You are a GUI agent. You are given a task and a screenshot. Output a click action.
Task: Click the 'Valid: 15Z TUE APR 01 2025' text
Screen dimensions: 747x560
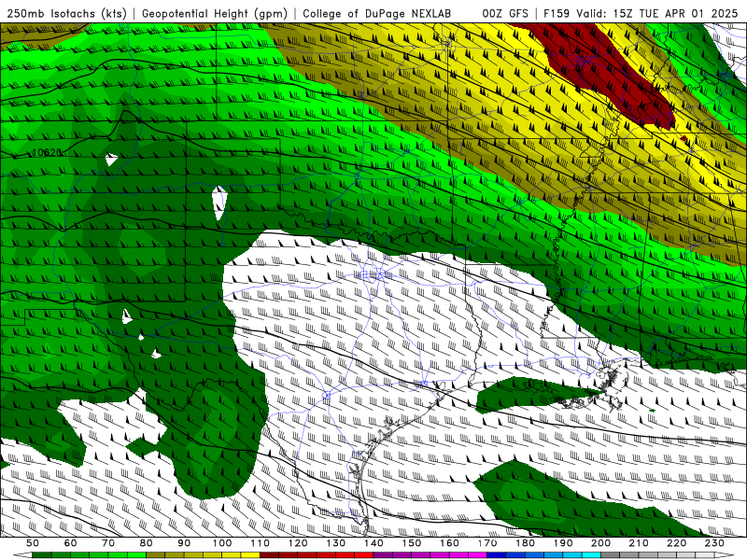tap(657, 13)
